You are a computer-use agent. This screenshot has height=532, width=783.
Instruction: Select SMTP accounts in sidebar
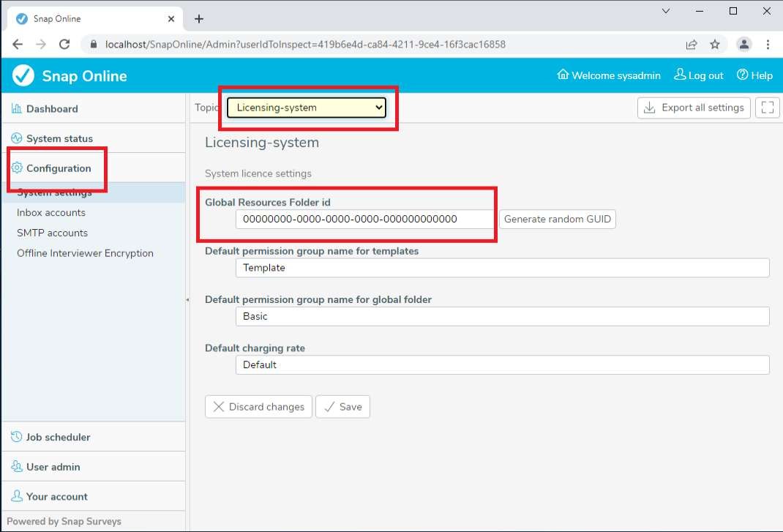pyautogui.click(x=52, y=233)
